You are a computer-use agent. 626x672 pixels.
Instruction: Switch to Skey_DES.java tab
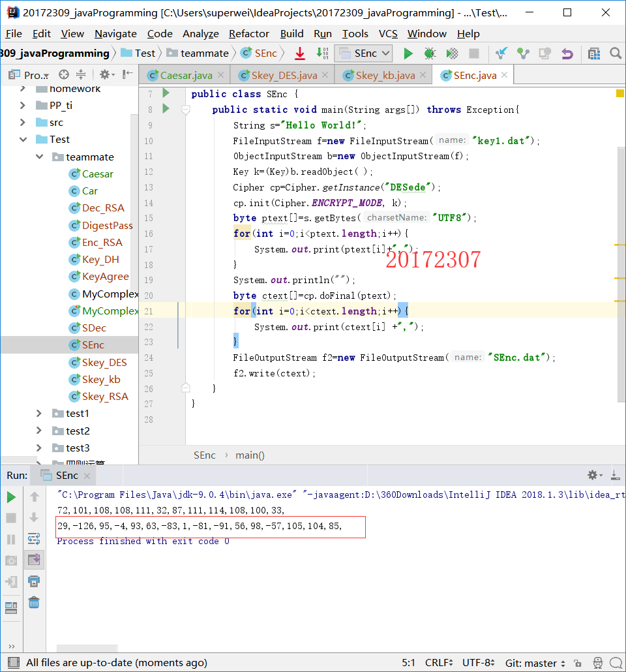pos(284,76)
